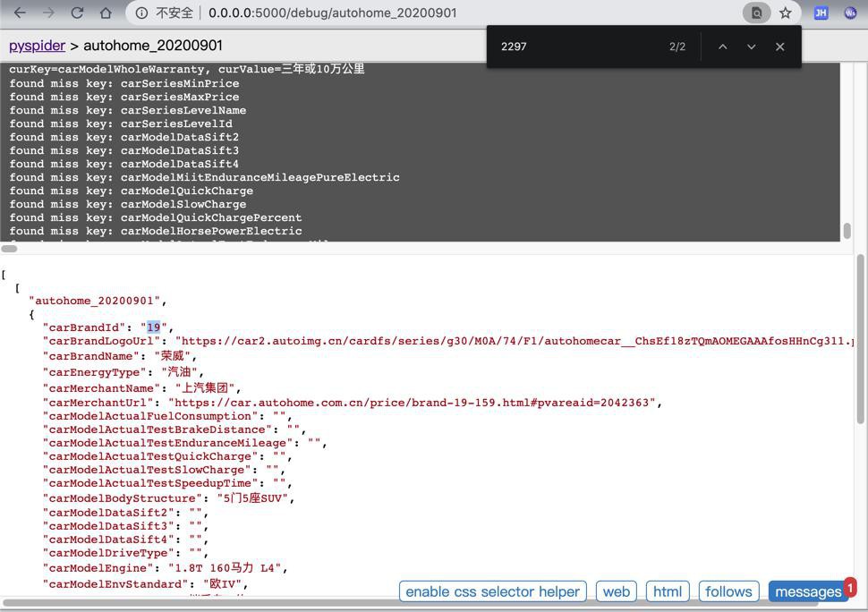868x612 pixels.
Task: Click the "carModelActualTestSpeedupTime" key
Action: point(150,483)
